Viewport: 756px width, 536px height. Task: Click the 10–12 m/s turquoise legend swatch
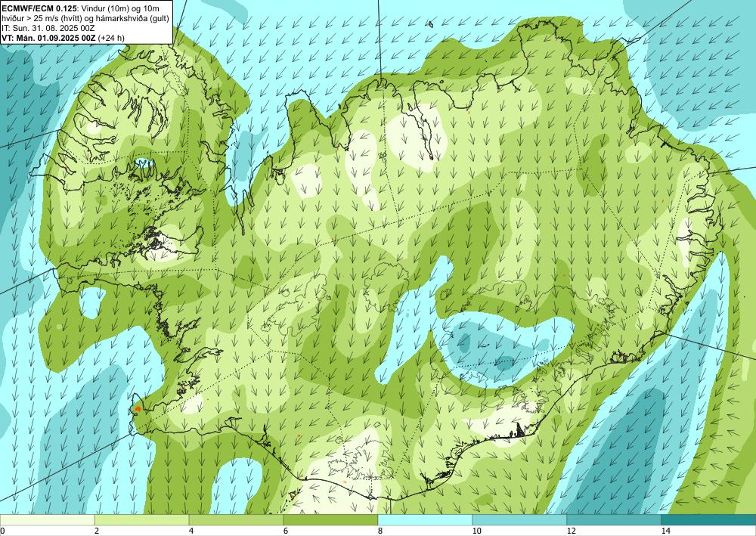(520, 519)
